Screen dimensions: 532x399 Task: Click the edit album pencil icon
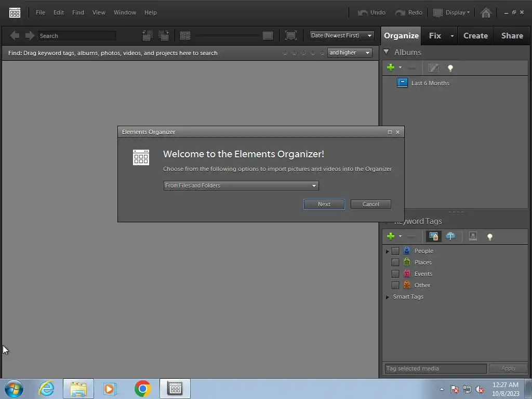coord(433,68)
